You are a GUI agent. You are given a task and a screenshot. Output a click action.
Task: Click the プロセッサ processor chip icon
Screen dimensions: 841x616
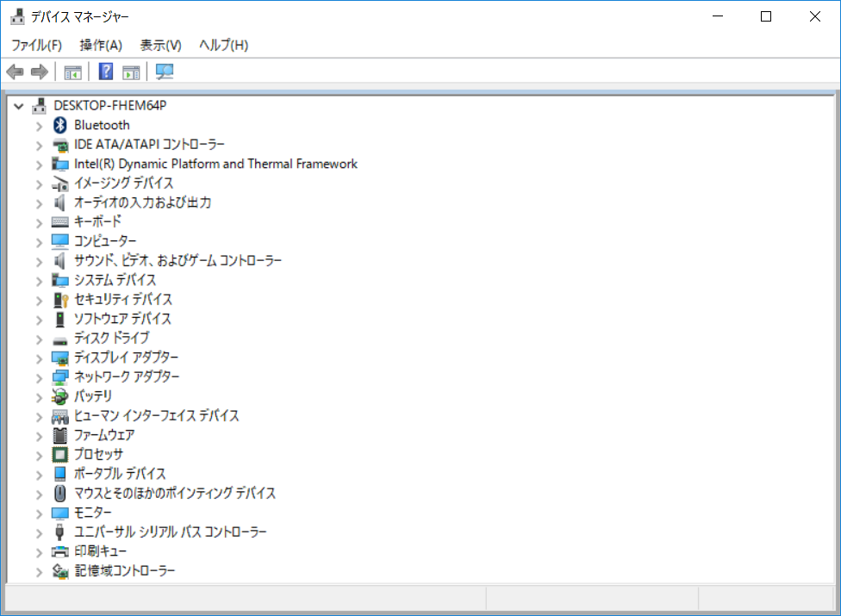coord(59,454)
